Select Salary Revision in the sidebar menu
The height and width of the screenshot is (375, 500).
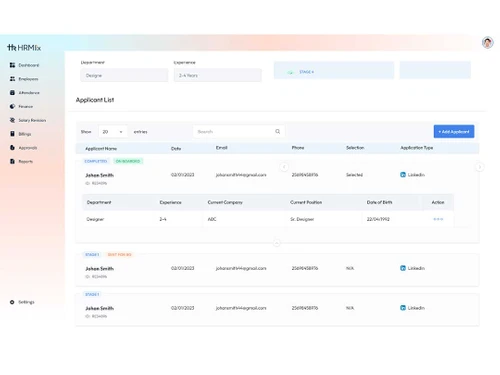tap(32, 120)
